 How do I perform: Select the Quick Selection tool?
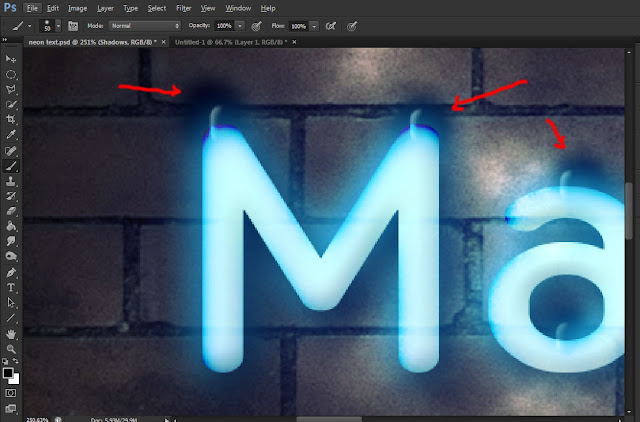click(x=11, y=104)
